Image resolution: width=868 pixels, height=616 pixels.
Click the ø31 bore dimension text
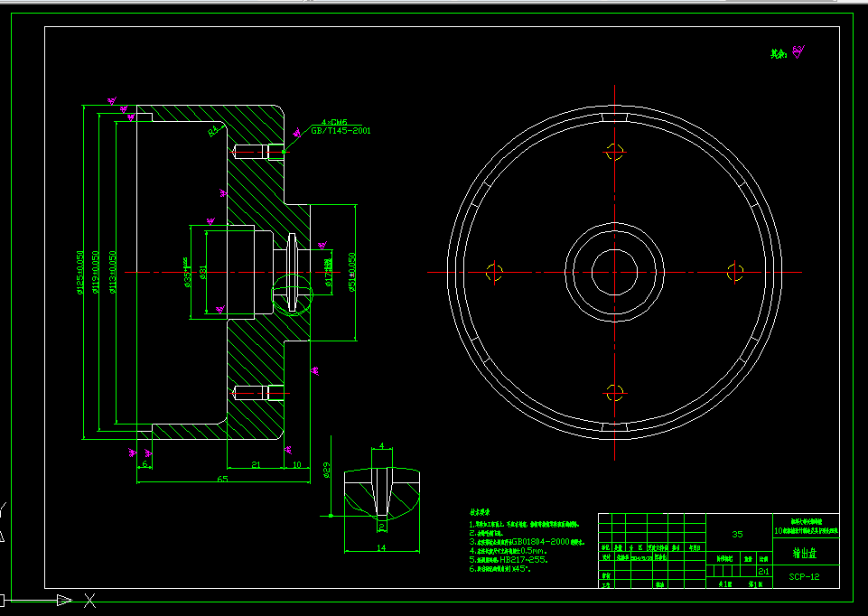pos(203,272)
